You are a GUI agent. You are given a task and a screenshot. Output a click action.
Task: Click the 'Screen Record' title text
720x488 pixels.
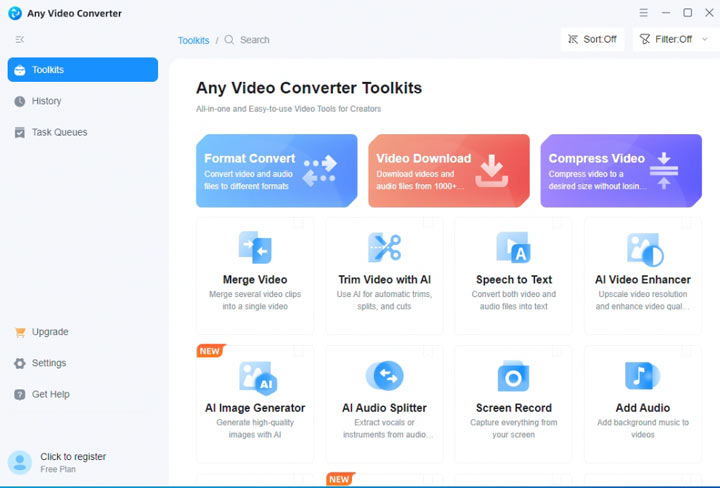[514, 408]
